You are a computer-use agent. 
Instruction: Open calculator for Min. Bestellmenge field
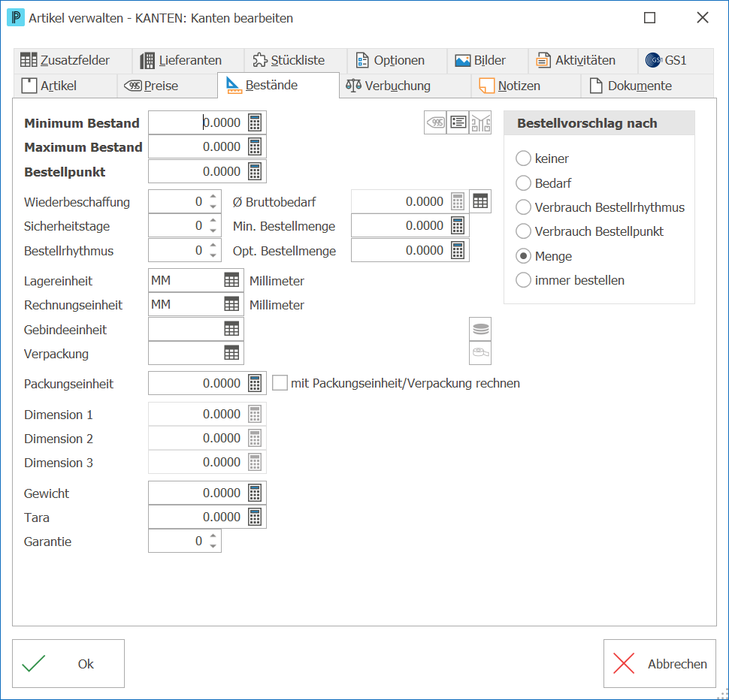458,226
